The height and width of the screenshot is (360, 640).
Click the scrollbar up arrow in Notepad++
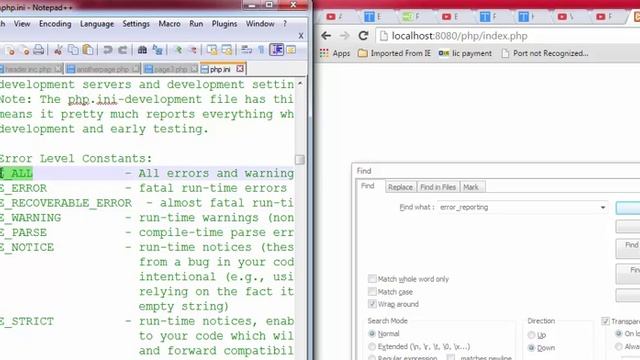300,83
